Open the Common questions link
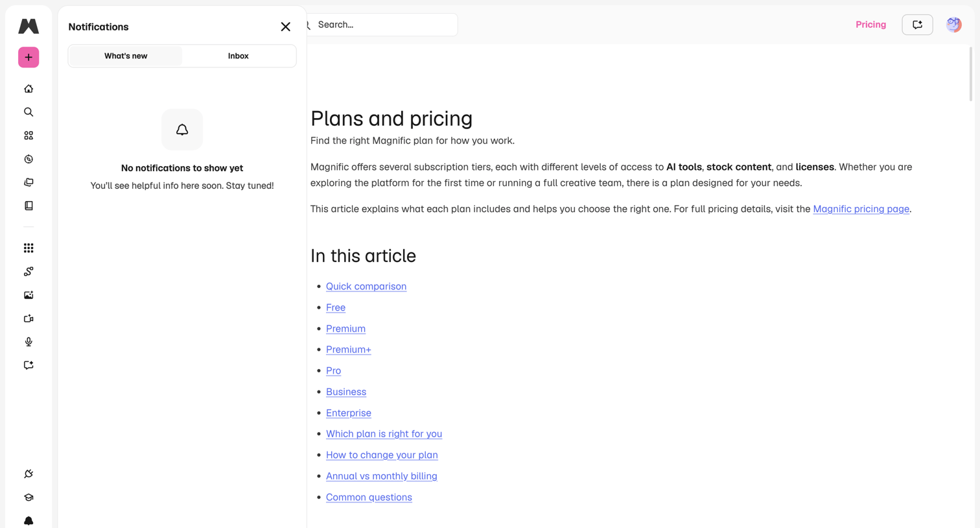Screen dimensions: 980x528 coord(369,497)
